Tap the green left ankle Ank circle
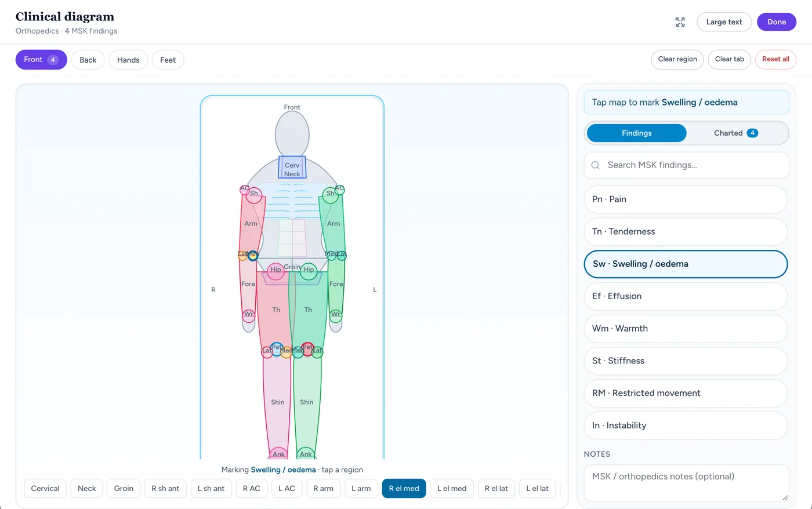812x509 pixels. point(306,455)
